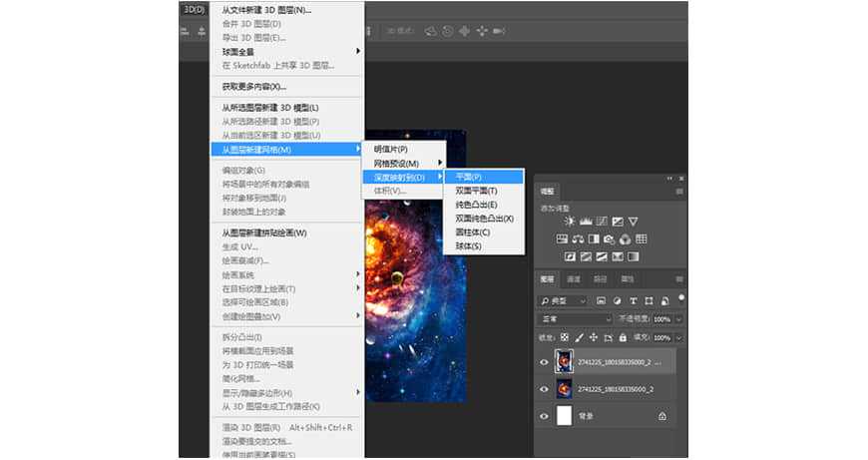This screenshot has height=460, width=868.
Task: Click the lock transparent pixels icon
Action: [x=566, y=337]
